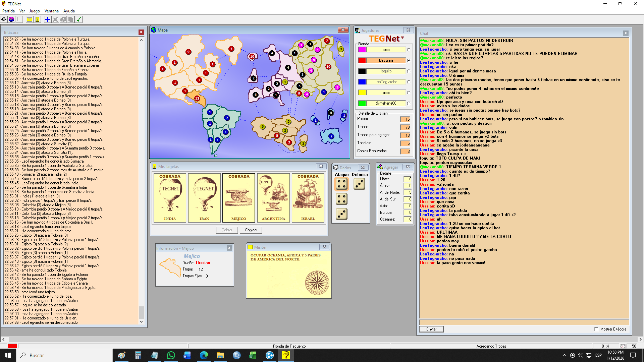644x362 pixels.
Task: Click the pink-blue globe toolbar icon
Action: coord(11,19)
